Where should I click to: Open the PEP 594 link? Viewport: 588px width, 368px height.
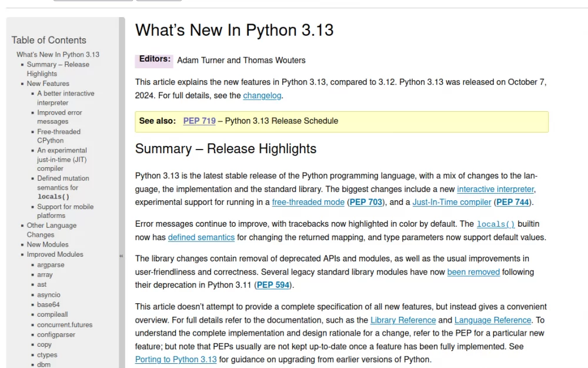[x=274, y=285]
